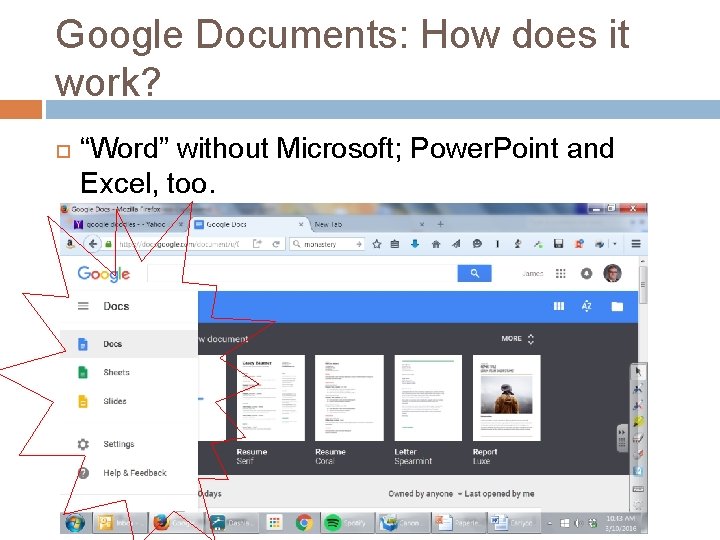This screenshot has height=540, width=720.
Task: Click the Amazon icon in Firefox toolbar
Action: click(x=70, y=244)
